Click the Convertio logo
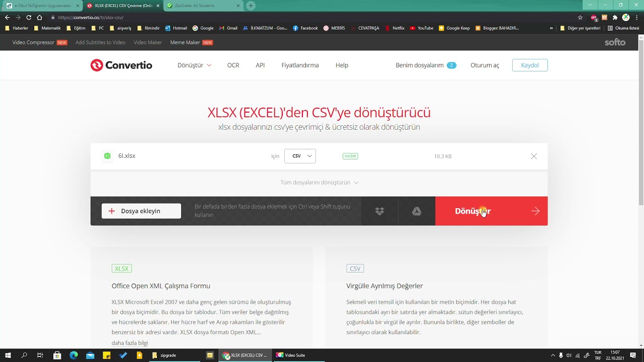This screenshot has width=644, height=362. point(121,65)
